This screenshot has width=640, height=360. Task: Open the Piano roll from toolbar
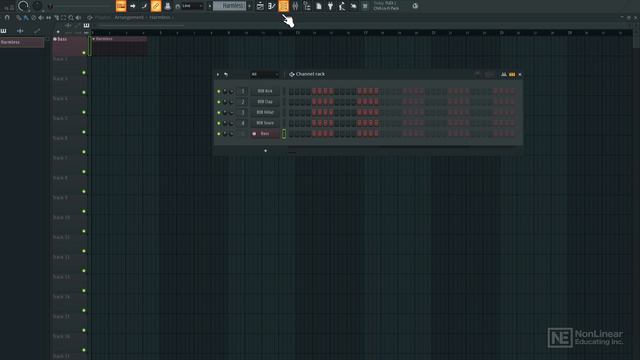point(271,6)
